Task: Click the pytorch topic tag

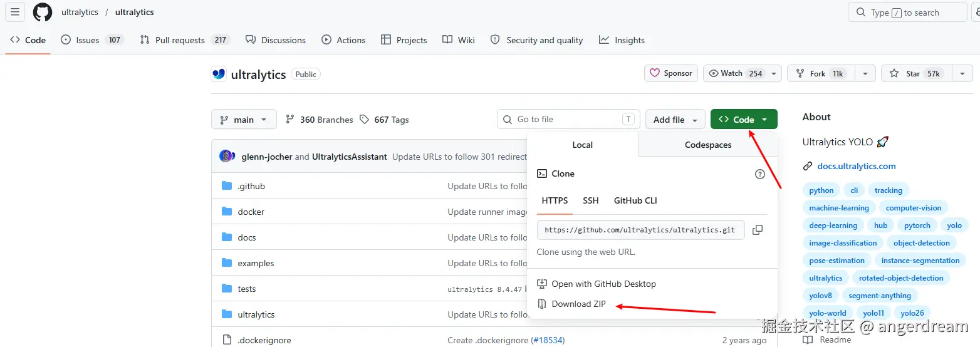Action: tap(917, 225)
